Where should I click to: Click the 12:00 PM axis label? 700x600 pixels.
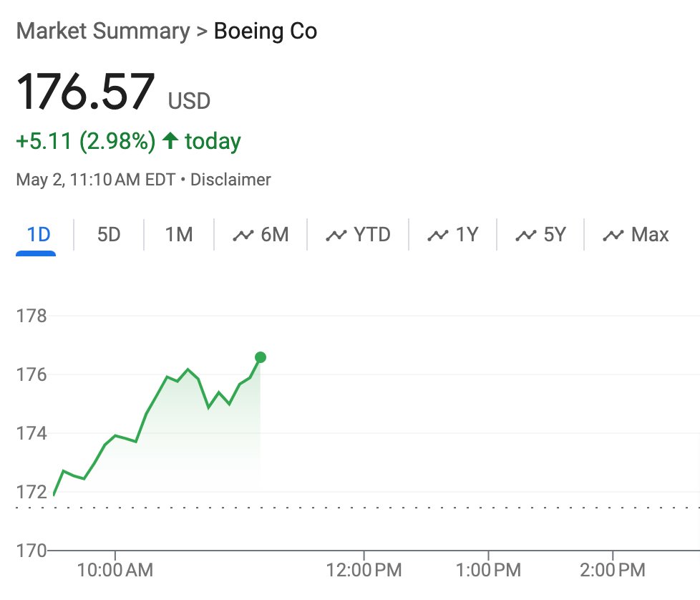pos(364,571)
